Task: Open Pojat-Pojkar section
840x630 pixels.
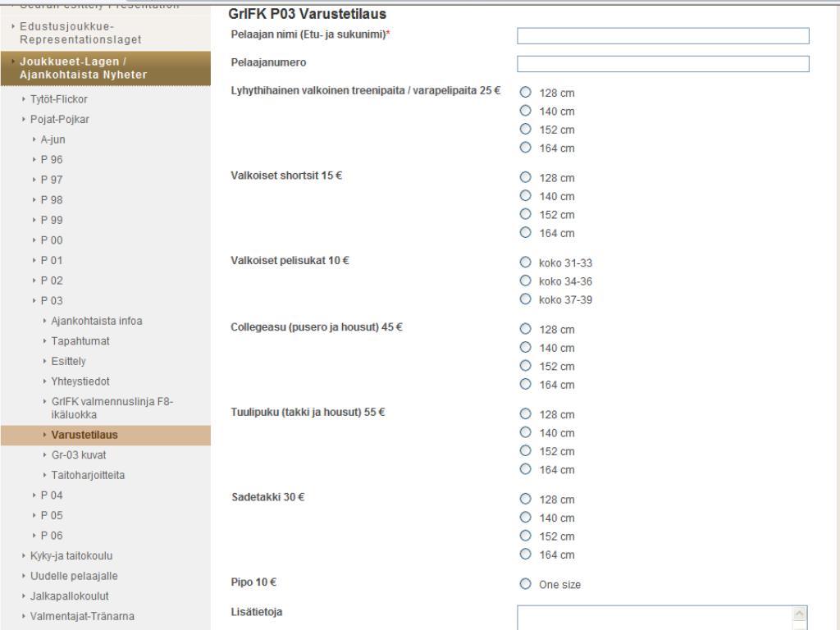Action: click(x=59, y=119)
